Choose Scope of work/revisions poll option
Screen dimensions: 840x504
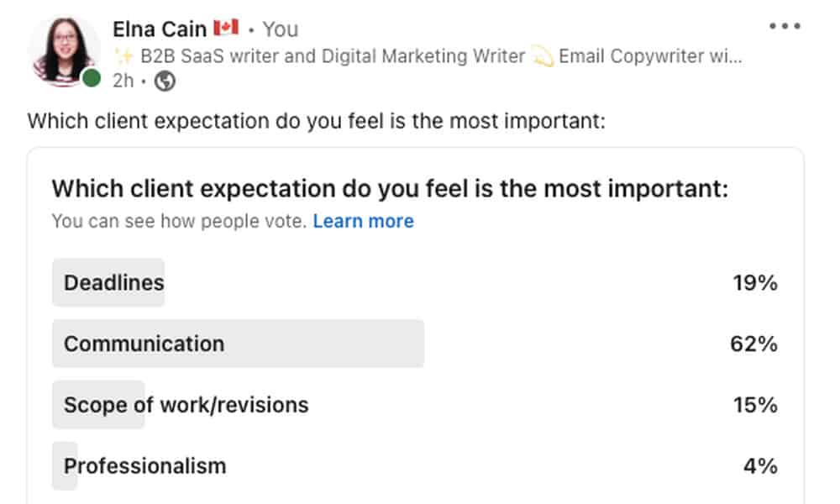186,405
